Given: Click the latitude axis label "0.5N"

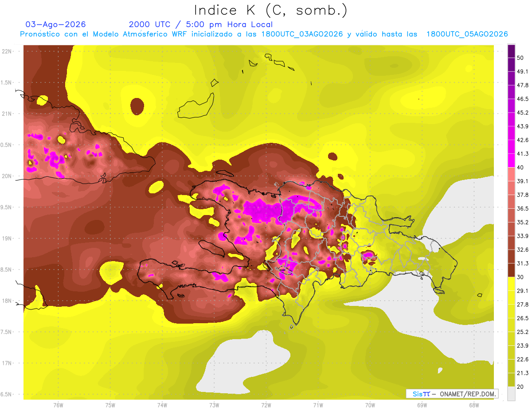Looking at the screenshot, I should click(6, 145).
